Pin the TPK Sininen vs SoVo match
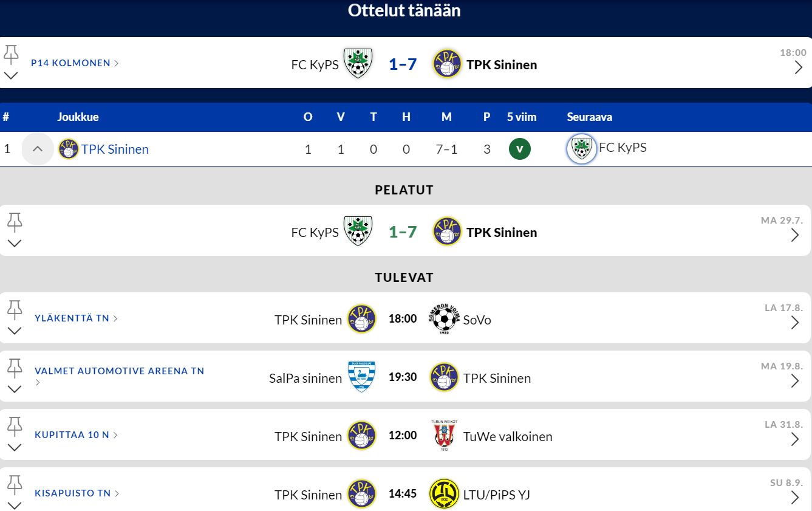This screenshot has width=812, height=511. tap(15, 310)
